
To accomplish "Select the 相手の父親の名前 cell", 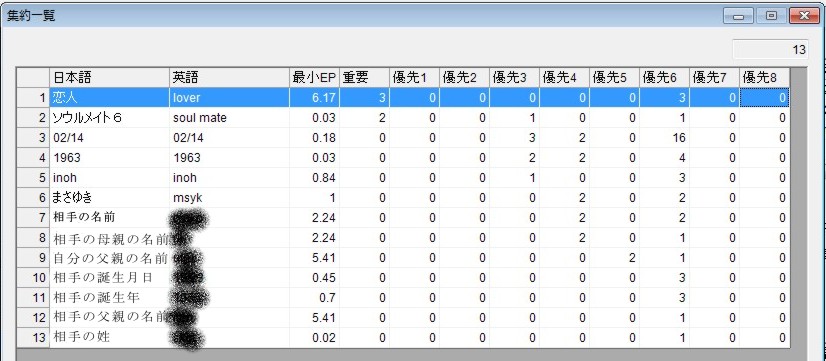I will coord(110,318).
